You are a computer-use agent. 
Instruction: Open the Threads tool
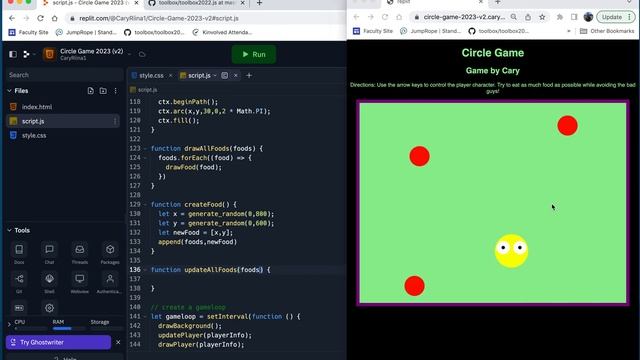(80, 253)
